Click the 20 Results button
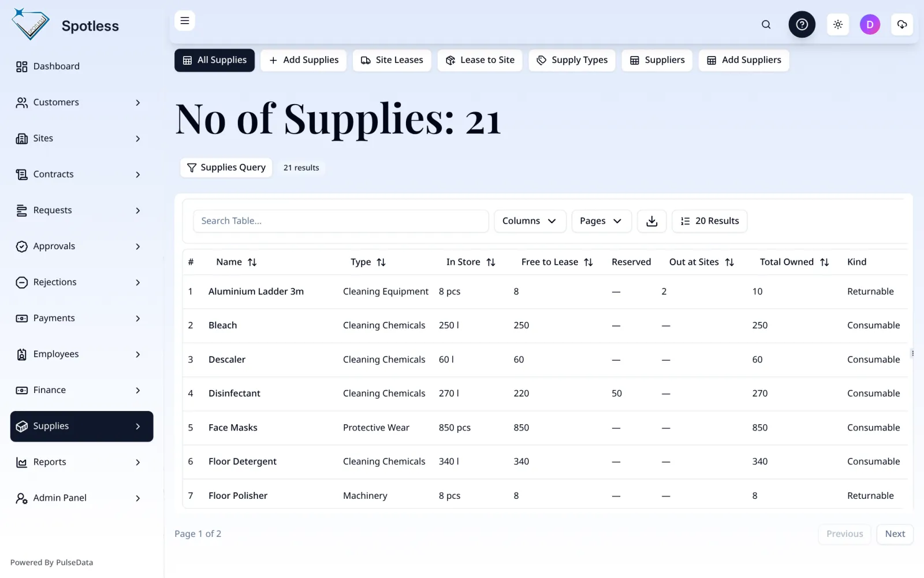924x578 pixels. 709,221
